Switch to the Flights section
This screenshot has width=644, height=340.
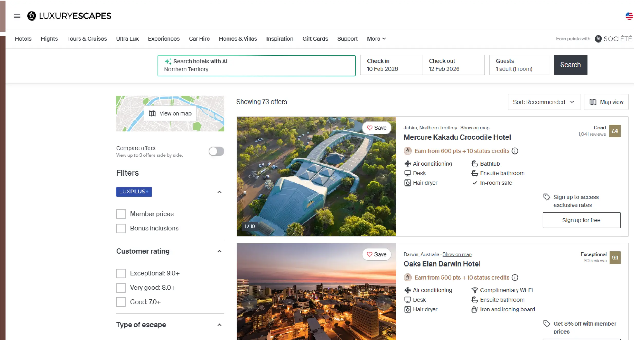coord(49,39)
